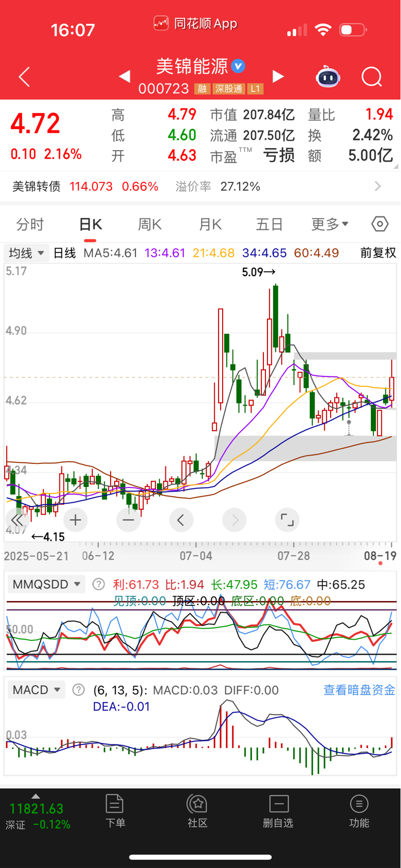Open 查看暗盘资金 link
The width and height of the screenshot is (401, 868).
[359, 690]
